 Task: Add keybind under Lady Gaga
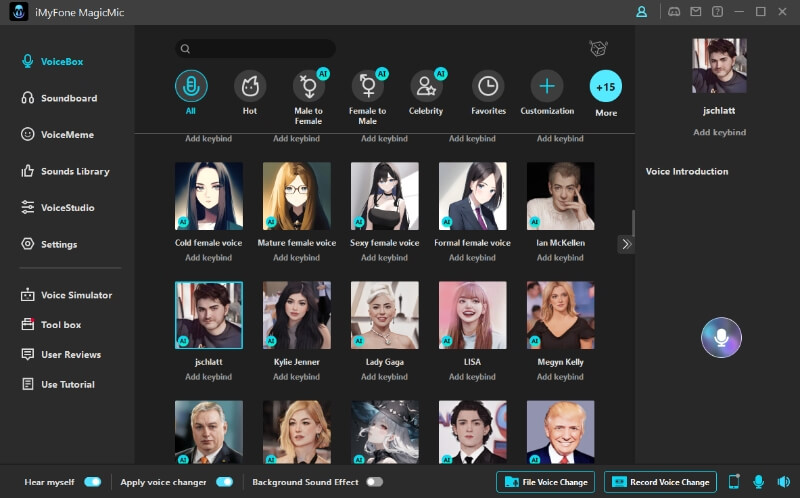[384, 377]
